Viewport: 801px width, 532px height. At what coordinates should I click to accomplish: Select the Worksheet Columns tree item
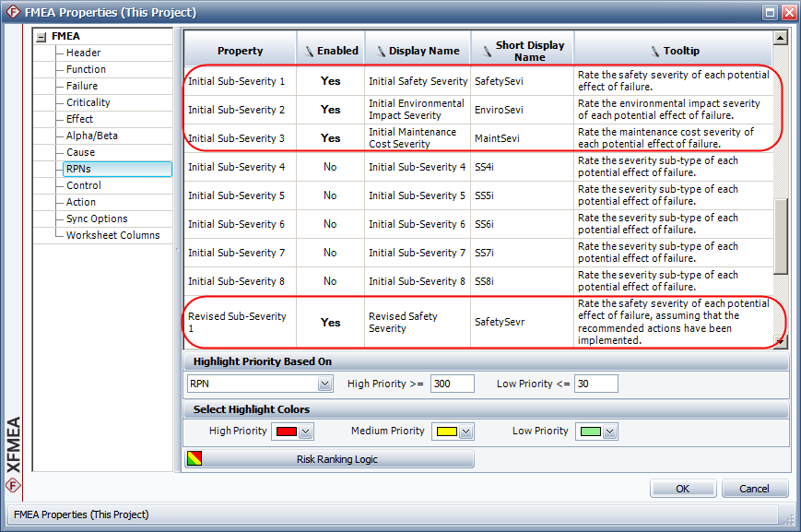112,235
